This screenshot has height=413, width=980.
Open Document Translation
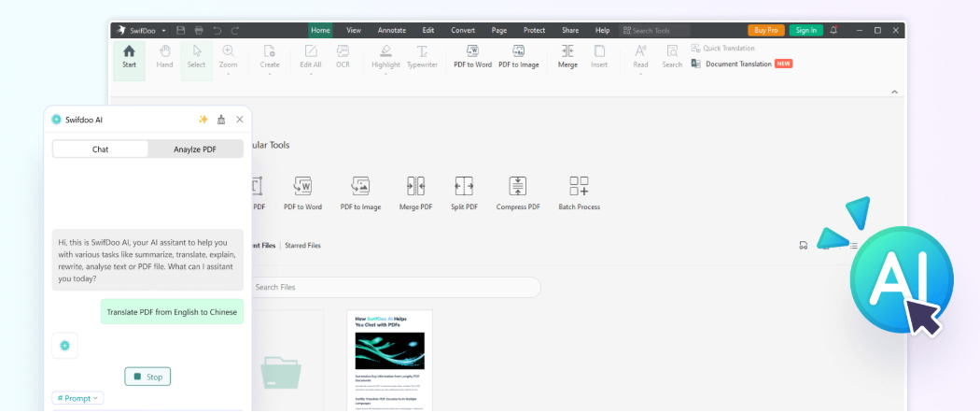coord(742,64)
